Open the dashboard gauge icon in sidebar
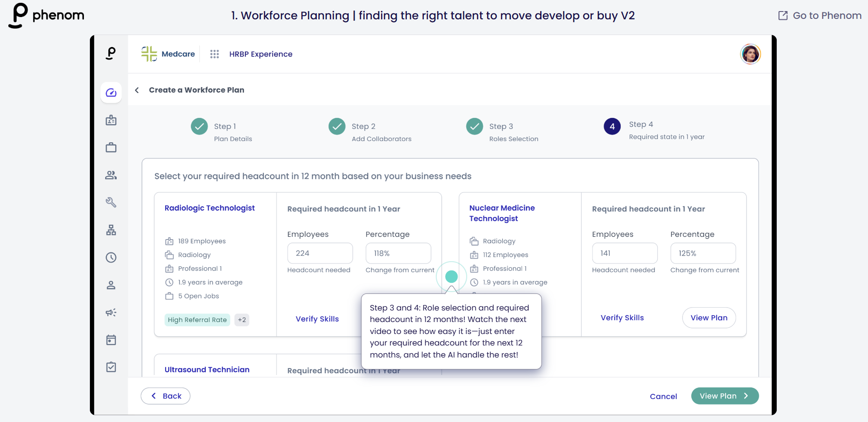Image resolution: width=868 pixels, height=422 pixels. 111,93
